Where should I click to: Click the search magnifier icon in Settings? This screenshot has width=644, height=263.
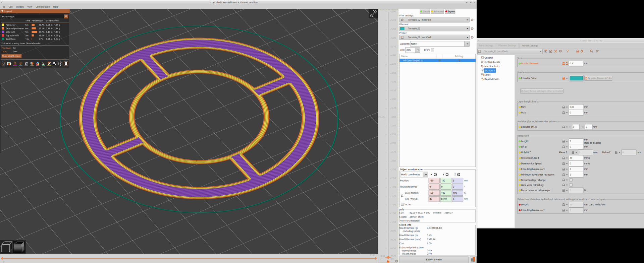[591, 51]
